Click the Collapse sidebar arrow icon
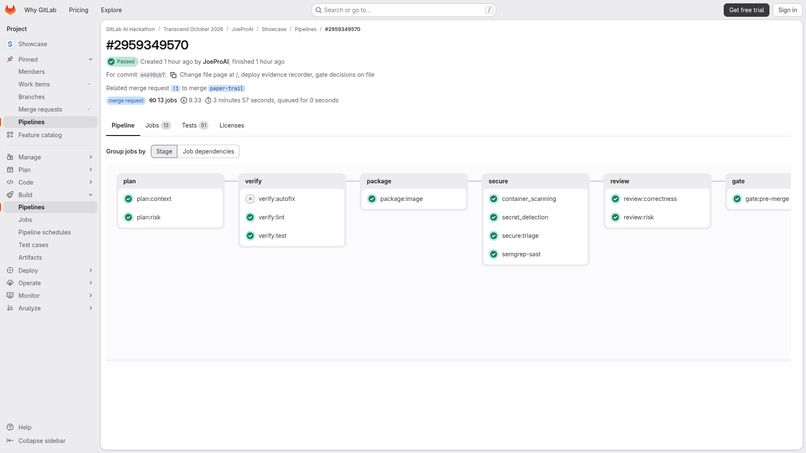 [x=10, y=441]
